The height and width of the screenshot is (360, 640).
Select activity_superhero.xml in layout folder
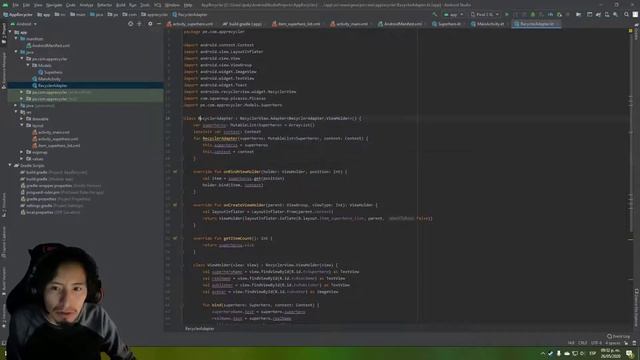tap(55, 139)
